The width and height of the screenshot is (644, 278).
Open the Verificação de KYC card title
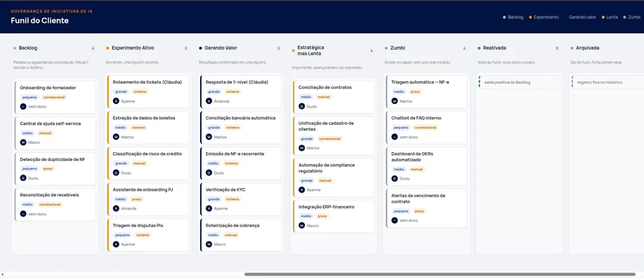tap(225, 190)
